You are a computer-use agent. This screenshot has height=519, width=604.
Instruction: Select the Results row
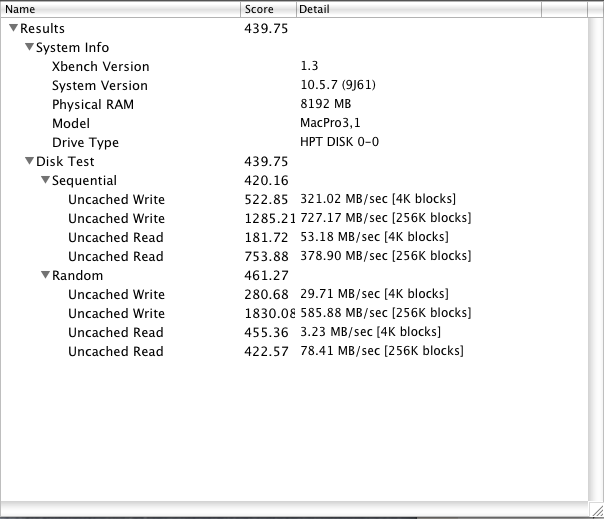click(294, 28)
